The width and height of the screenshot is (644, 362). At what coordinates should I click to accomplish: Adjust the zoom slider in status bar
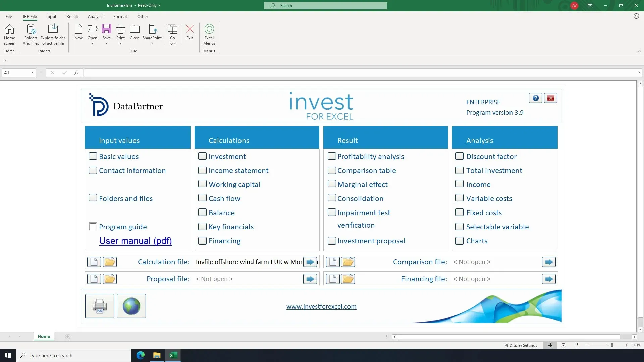click(612, 345)
